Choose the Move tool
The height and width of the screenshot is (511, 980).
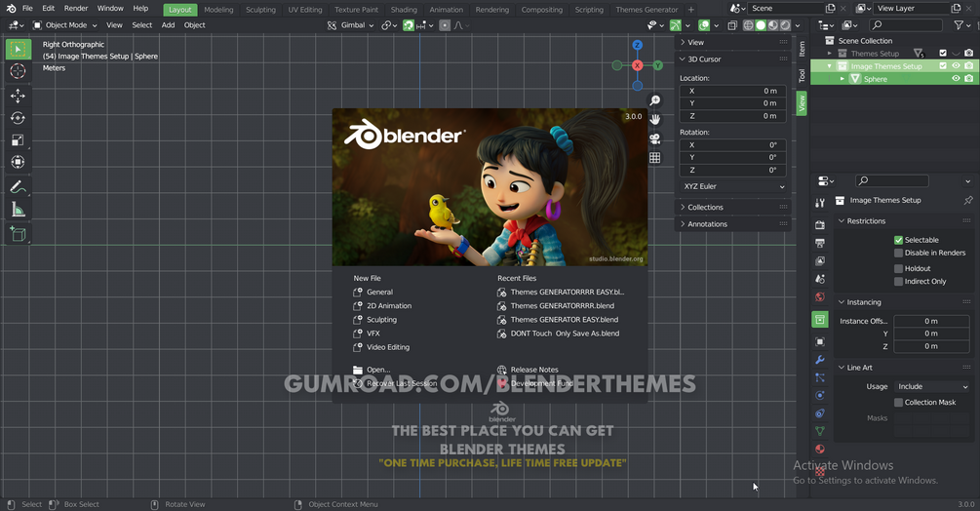(x=19, y=96)
